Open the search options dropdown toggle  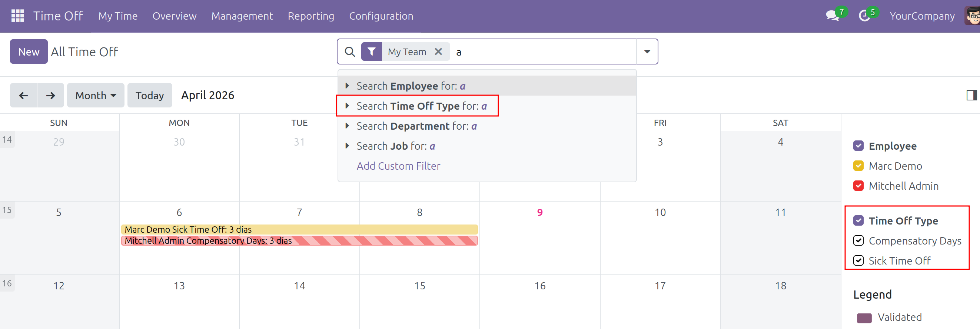647,52
